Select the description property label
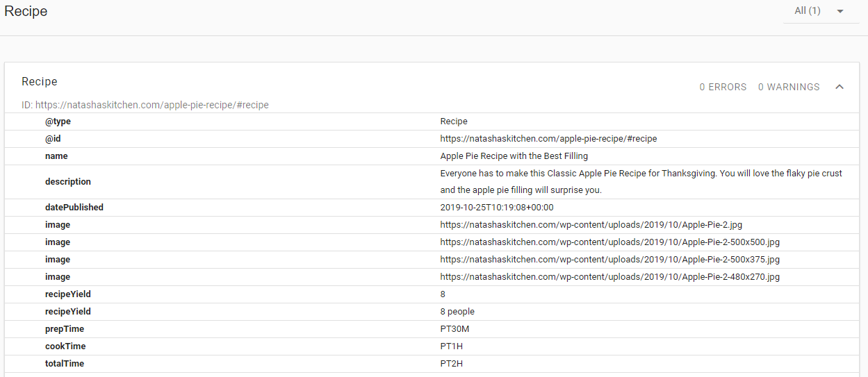 pos(68,182)
